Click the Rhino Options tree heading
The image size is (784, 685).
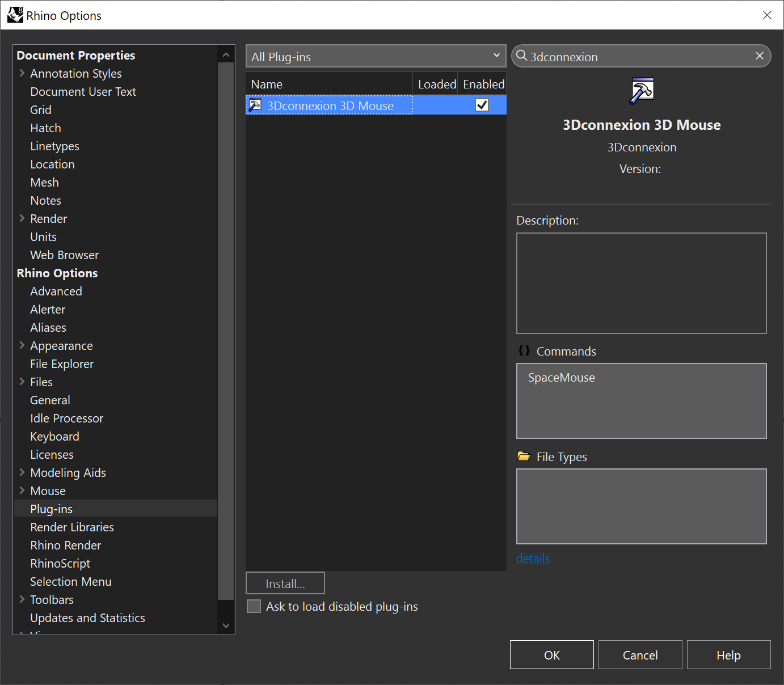(57, 273)
